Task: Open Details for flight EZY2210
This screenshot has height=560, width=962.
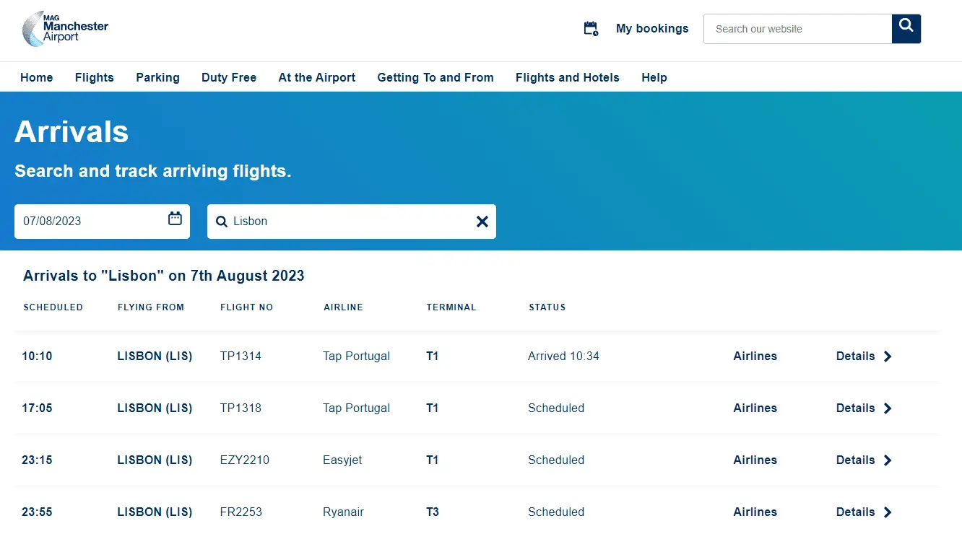Action: [x=856, y=460]
